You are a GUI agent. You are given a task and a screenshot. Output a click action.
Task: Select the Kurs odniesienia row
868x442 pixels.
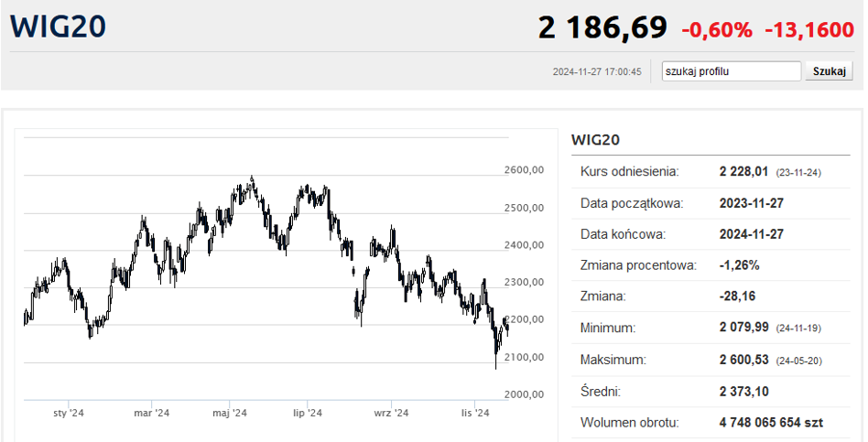pyautogui.click(x=710, y=171)
